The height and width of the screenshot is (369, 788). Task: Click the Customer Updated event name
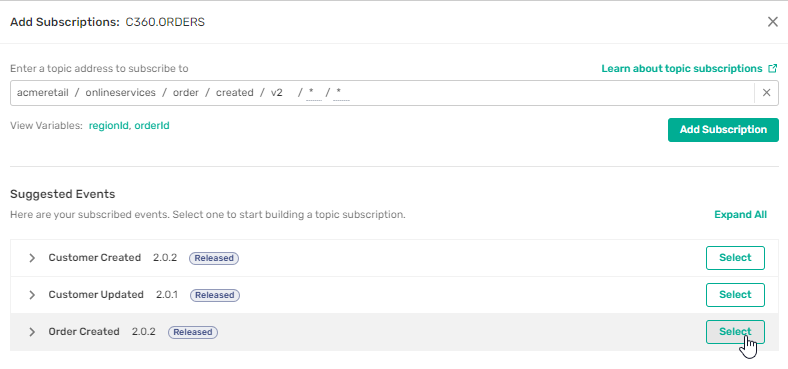pyautogui.click(x=96, y=295)
